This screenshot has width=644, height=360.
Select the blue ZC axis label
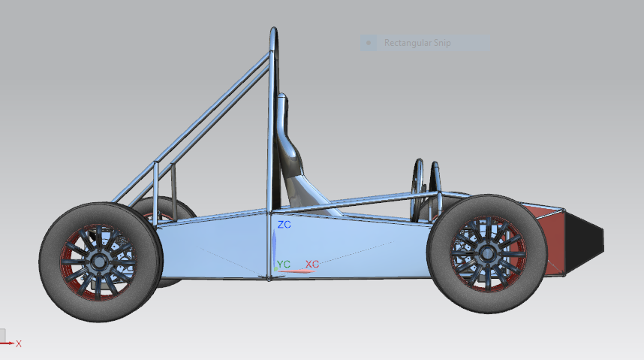pyautogui.click(x=284, y=225)
